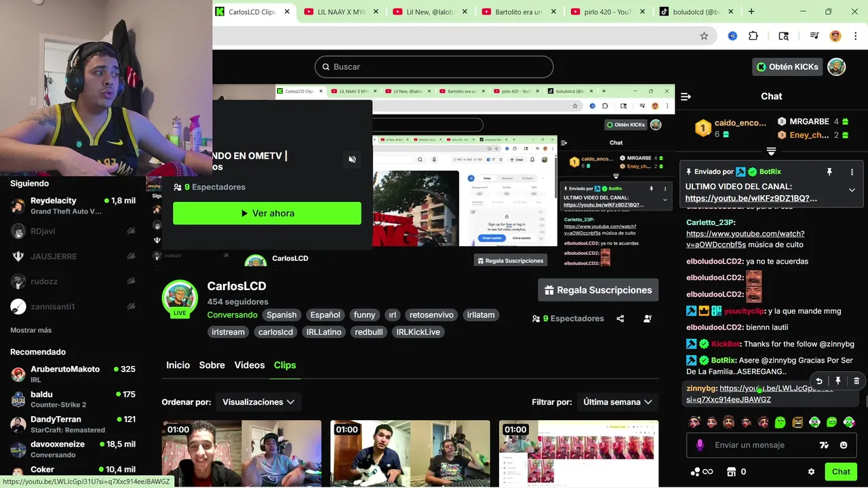Insert the angry gold square emote
The height and width of the screenshot is (488, 868).
click(x=797, y=422)
